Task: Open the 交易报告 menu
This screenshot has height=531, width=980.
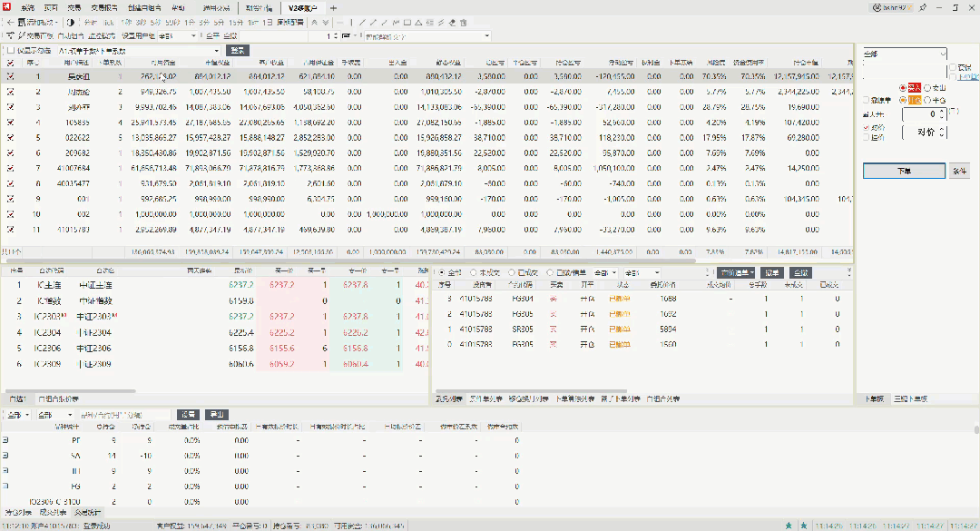Action: click(103, 8)
